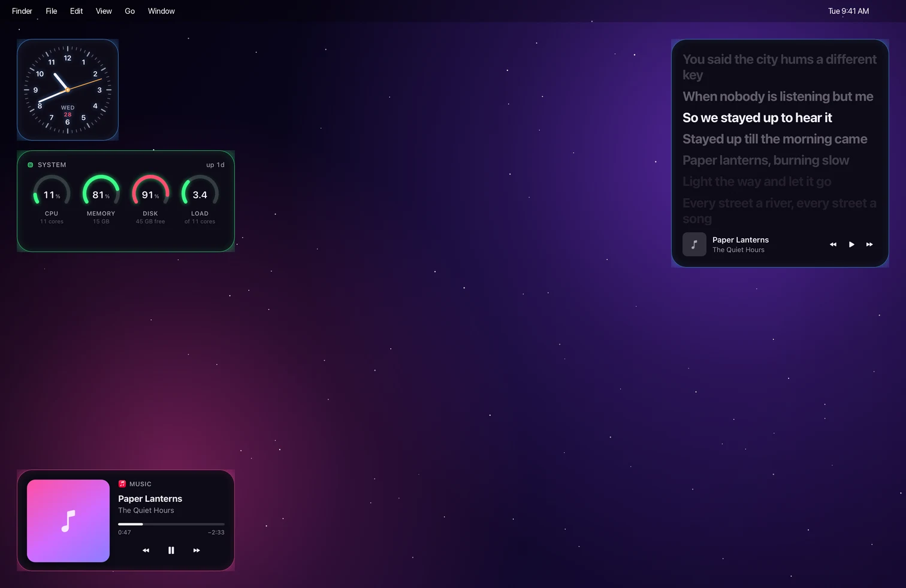Jump to lyric 'Stayed up till the morning came'
Viewport: 906px width, 588px height.
[x=775, y=139]
